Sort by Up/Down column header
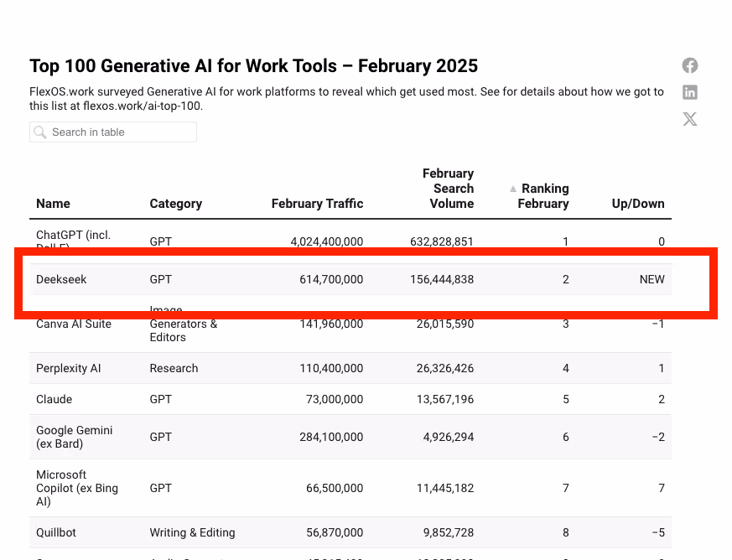Screen dimensions: 732x560 [x=638, y=204]
